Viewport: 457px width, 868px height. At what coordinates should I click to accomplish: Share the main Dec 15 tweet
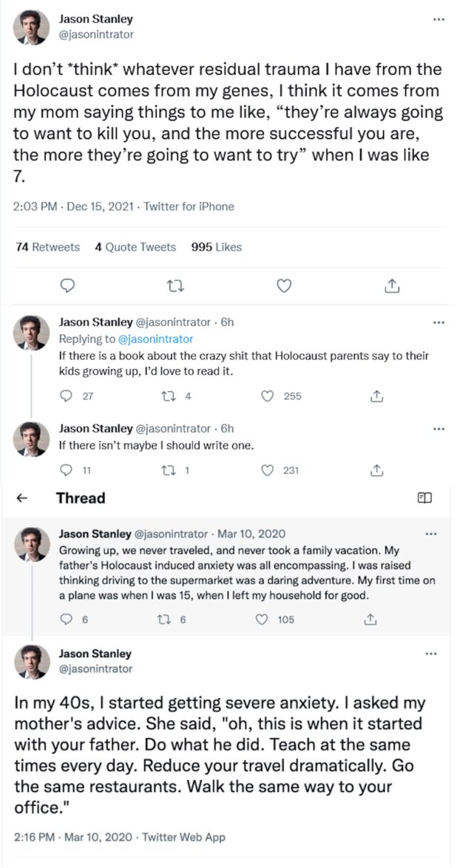[x=392, y=286]
